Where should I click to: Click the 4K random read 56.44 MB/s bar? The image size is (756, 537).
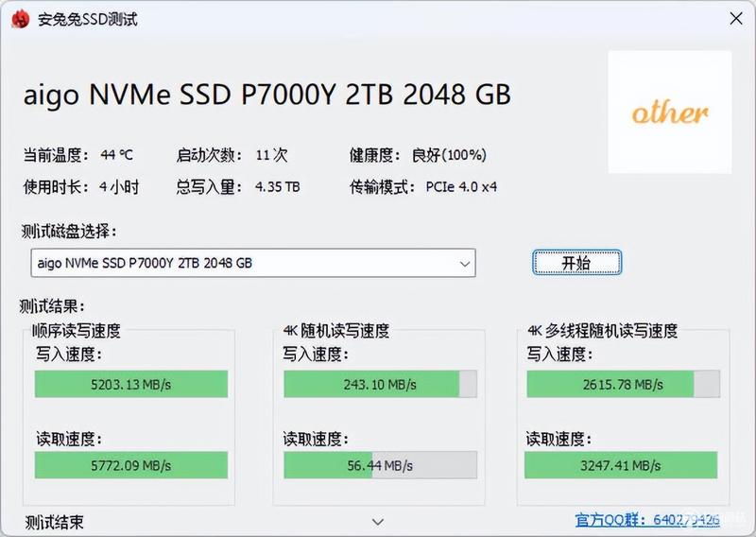381,465
